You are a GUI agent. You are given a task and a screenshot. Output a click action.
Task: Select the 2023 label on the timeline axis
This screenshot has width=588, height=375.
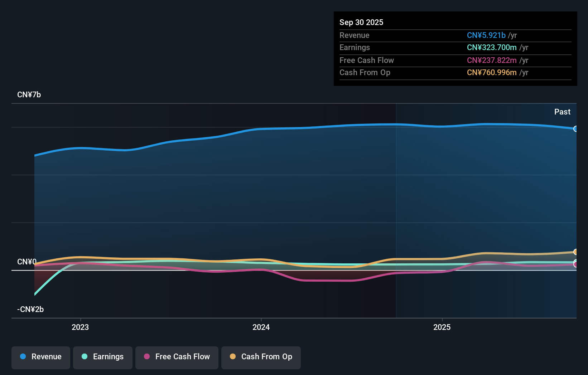coord(80,327)
